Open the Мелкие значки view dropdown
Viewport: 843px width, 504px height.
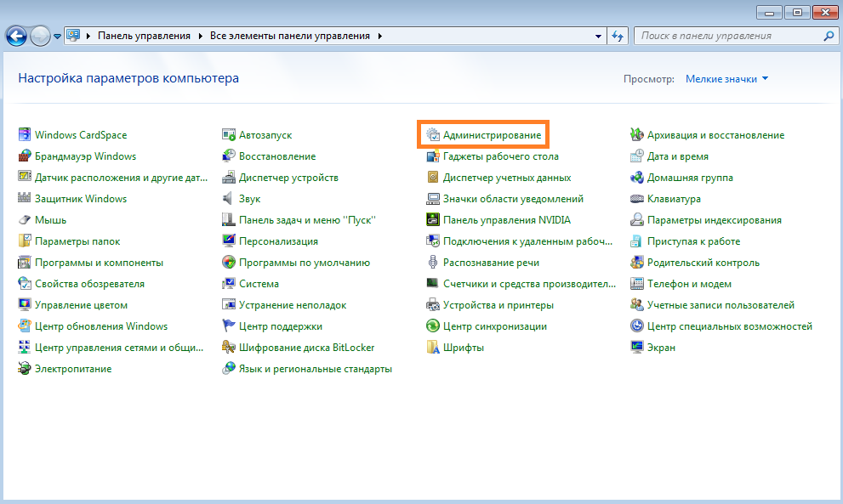726,79
